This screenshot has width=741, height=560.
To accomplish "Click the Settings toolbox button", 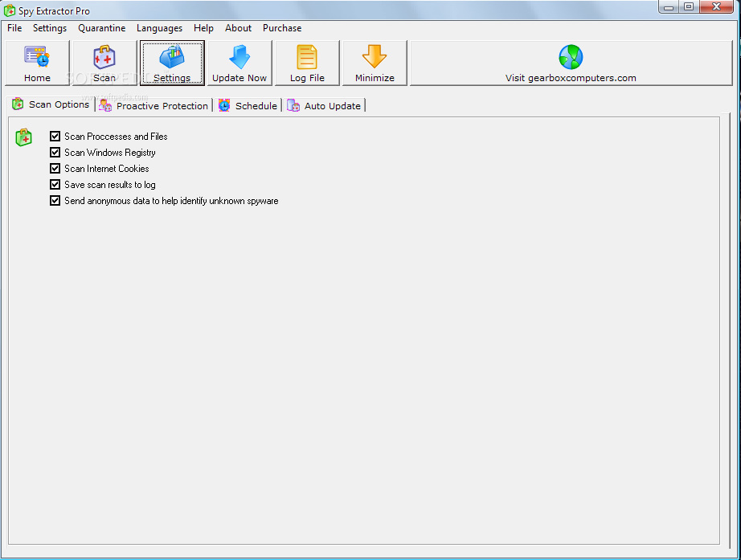I will click(x=172, y=63).
